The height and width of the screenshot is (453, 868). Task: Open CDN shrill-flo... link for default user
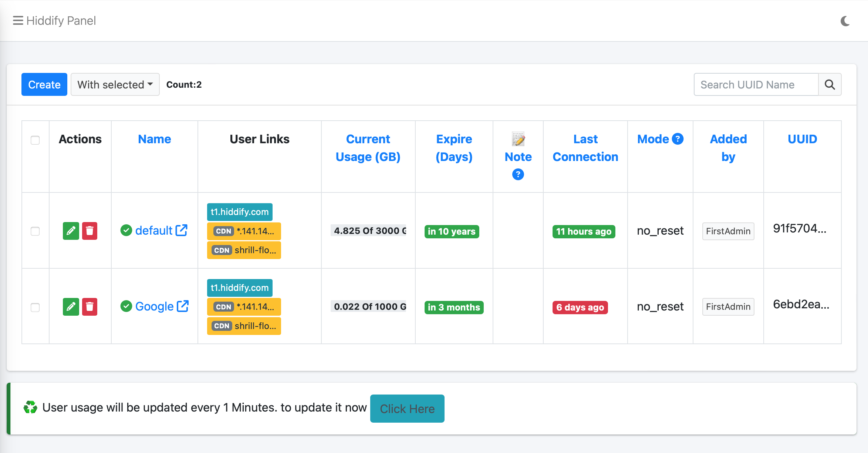point(244,250)
